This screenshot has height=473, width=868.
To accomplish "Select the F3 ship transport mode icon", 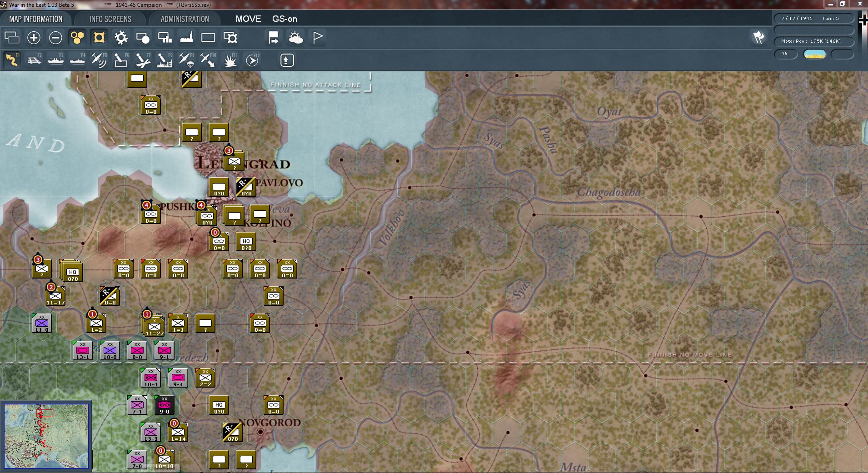I will pos(55,60).
